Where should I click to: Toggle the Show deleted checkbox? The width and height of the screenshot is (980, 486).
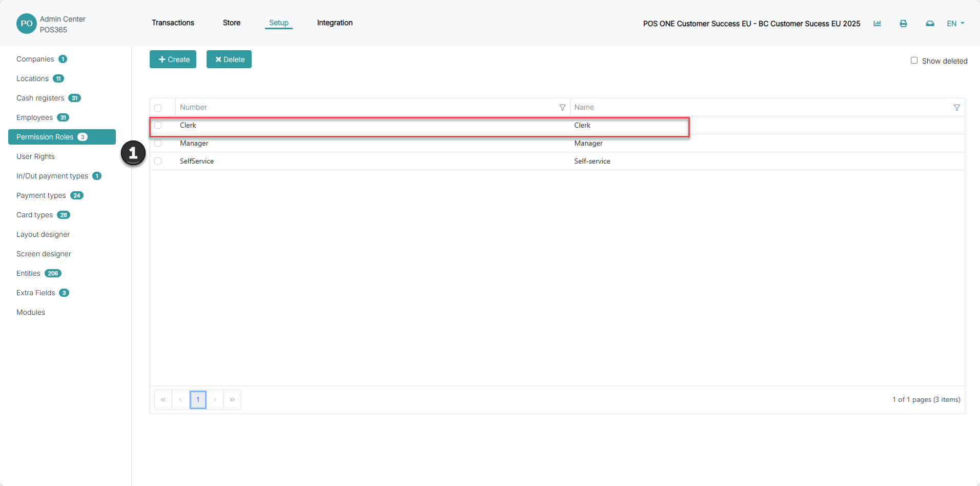click(x=914, y=60)
